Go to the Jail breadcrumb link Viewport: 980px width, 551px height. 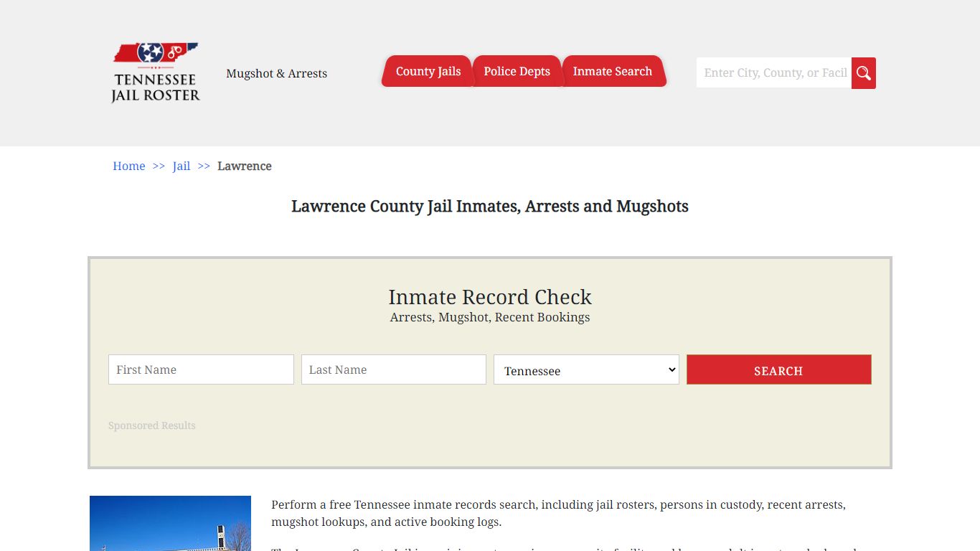pyautogui.click(x=182, y=166)
